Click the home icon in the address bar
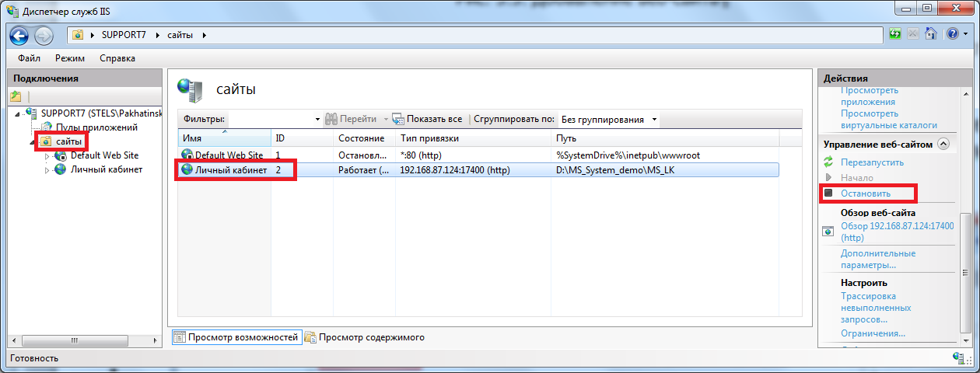The width and height of the screenshot is (980, 373). click(x=930, y=34)
